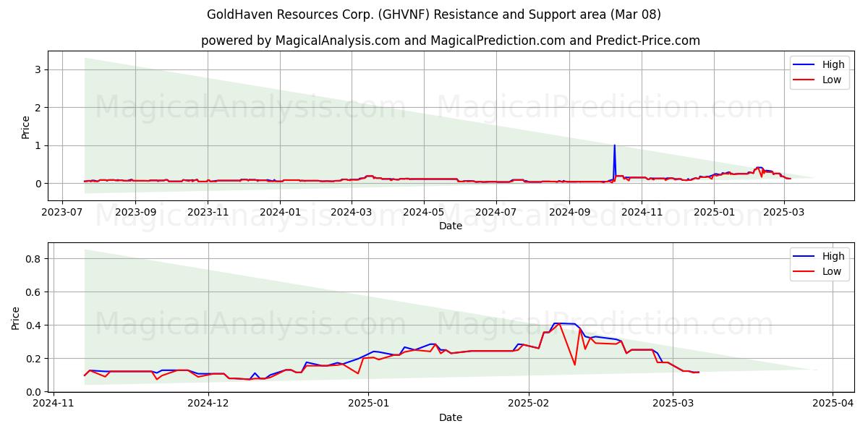Click the 'Date' x-axis label under upper chart

tap(451, 226)
